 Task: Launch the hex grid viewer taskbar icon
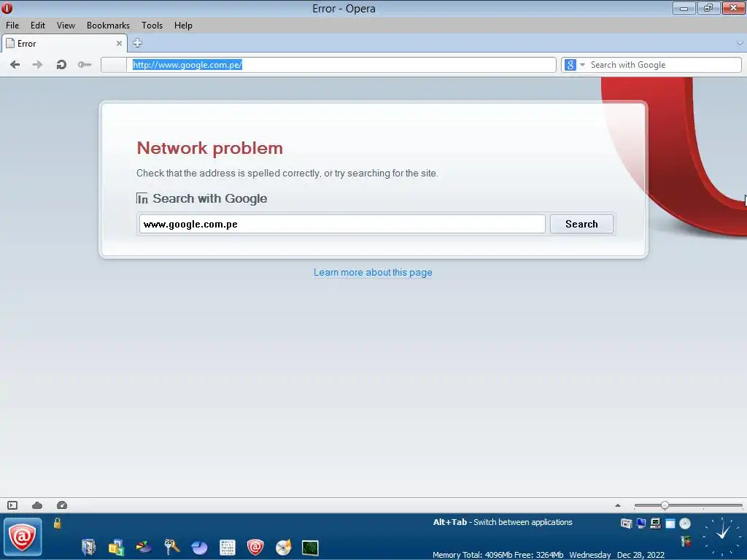coord(228,547)
